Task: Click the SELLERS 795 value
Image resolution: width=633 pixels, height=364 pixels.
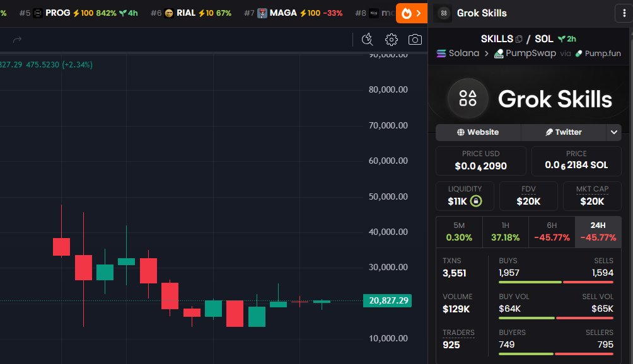Action: pos(605,344)
